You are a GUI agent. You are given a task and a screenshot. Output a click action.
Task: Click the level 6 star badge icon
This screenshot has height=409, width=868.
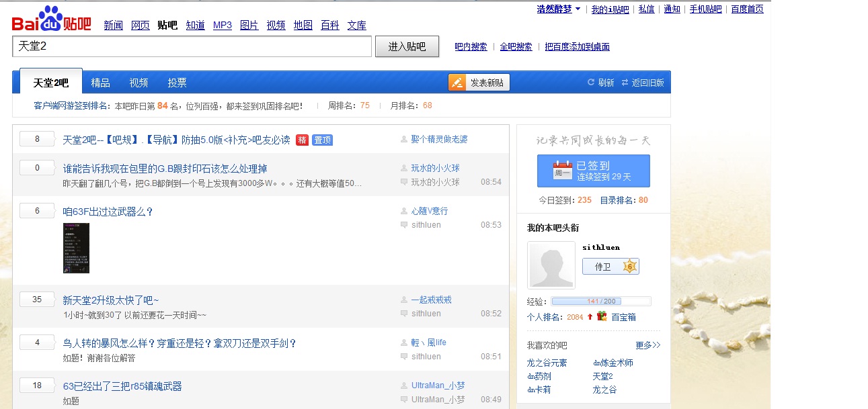coord(629,266)
